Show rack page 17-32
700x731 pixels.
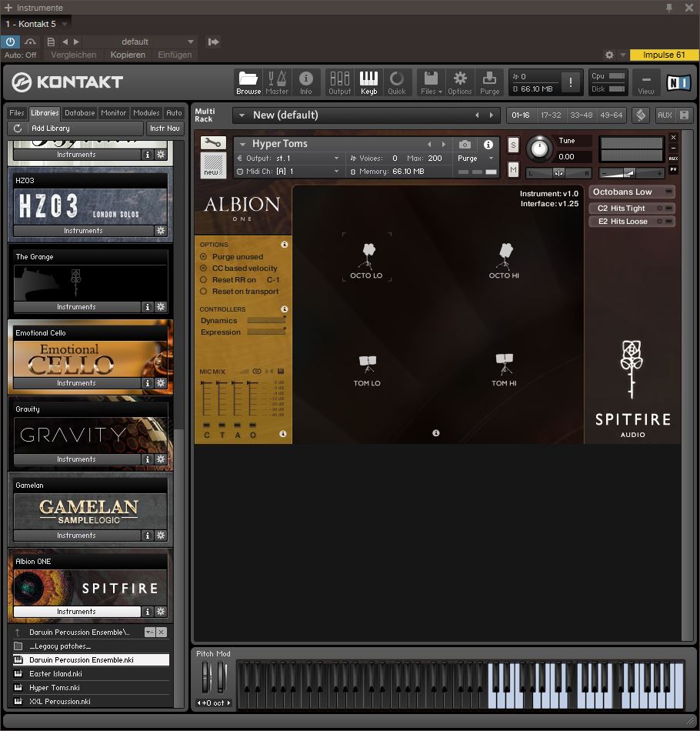(x=551, y=115)
